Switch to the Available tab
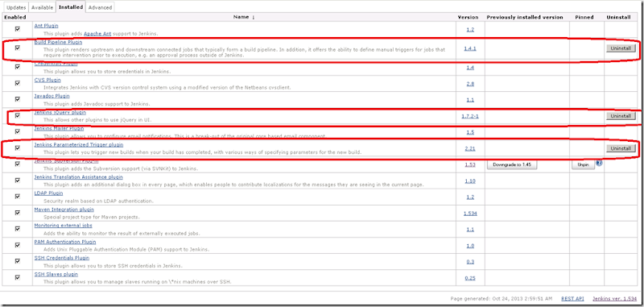The image size is (644, 307). [x=43, y=7]
